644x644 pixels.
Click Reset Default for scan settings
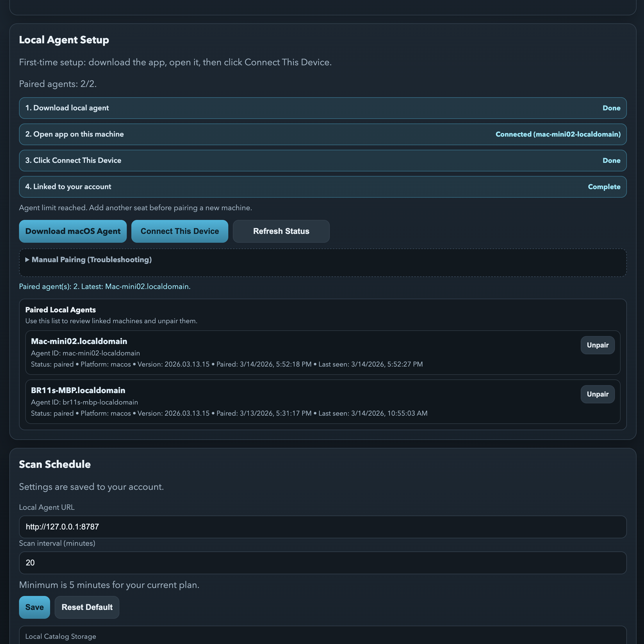coord(87,607)
